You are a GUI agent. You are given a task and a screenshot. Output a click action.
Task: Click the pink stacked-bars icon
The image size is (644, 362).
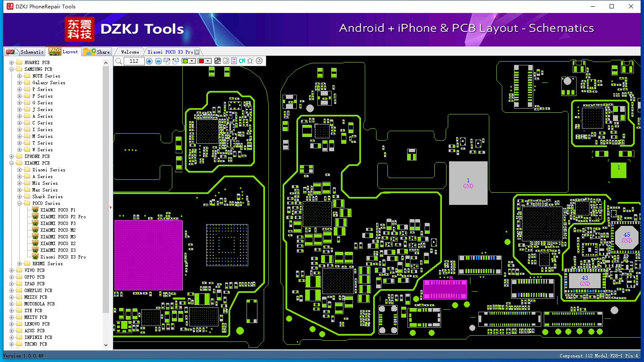tap(234, 61)
